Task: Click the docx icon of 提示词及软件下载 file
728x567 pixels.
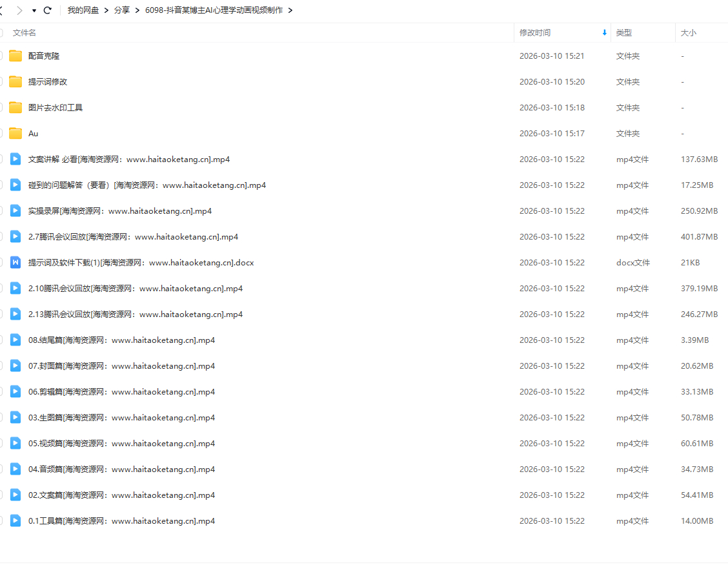Action: [x=15, y=263]
